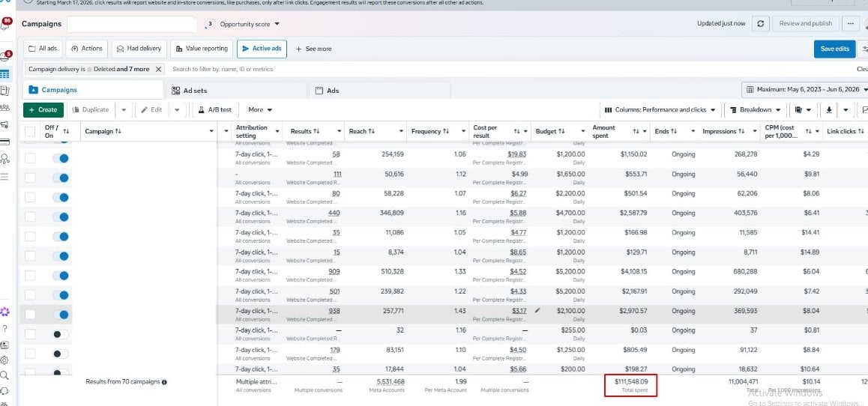Switch to the Ad sets tab
The width and height of the screenshot is (868, 406).
click(235, 90)
